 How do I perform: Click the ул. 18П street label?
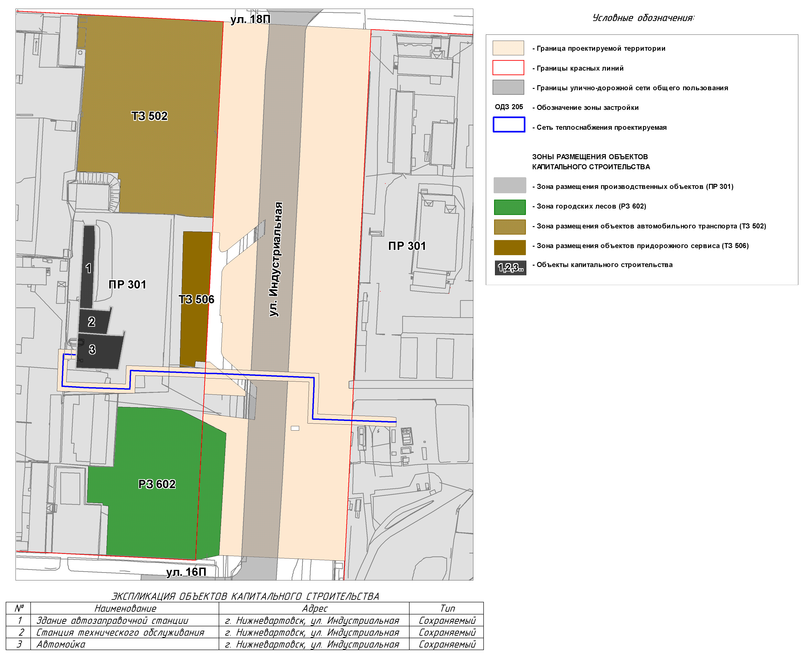point(250,19)
